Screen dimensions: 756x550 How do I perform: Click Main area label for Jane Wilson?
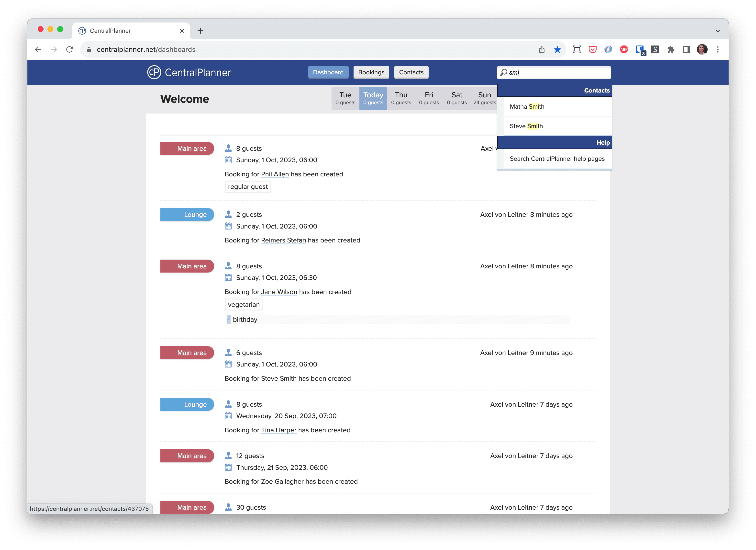pyautogui.click(x=187, y=266)
